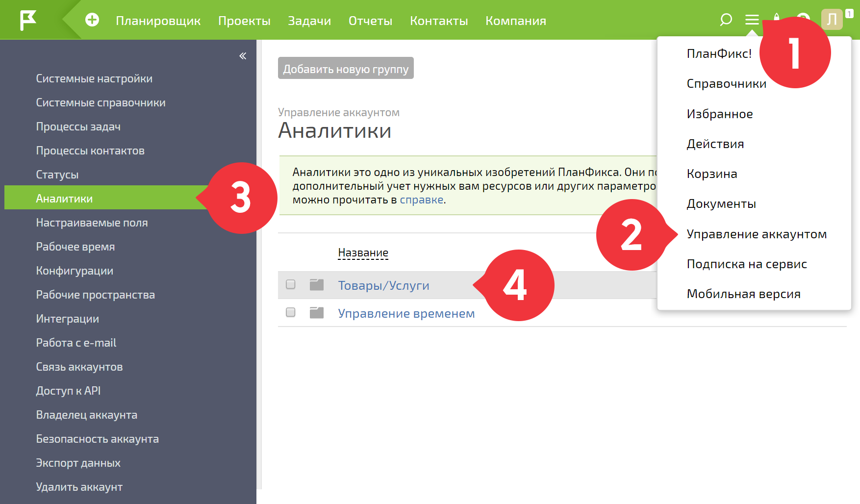The width and height of the screenshot is (860, 504).
Task: Open Доступ к API in the sidebar
Action: [x=68, y=391]
